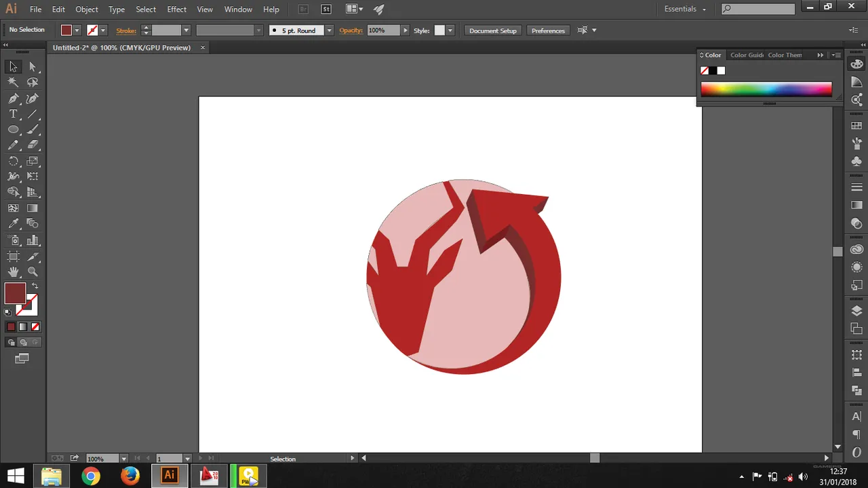Image resolution: width=868 pixels, height=488 pixels.
Task: Select the Pen tool
Action: 13,98
